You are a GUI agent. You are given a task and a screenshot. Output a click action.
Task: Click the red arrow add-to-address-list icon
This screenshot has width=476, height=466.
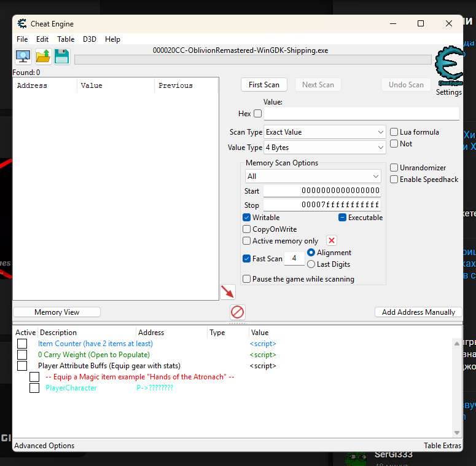228,291
